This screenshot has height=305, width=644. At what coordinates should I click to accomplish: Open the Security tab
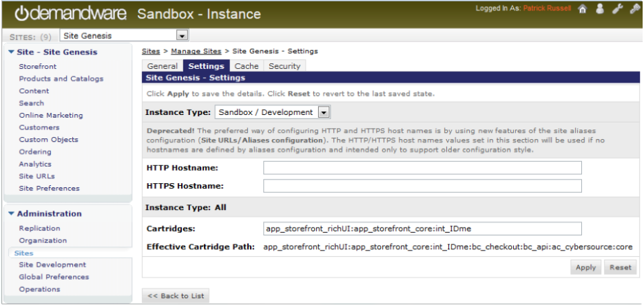point(284,66)
